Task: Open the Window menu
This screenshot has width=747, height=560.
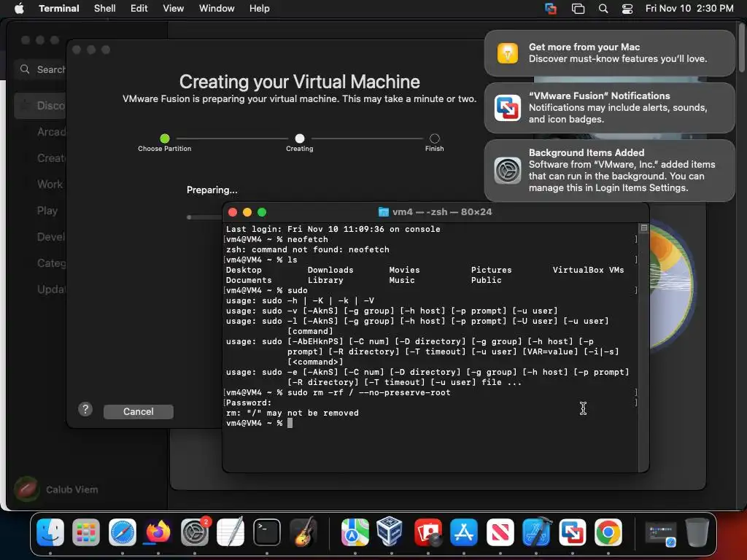Action: pos(217,8)
